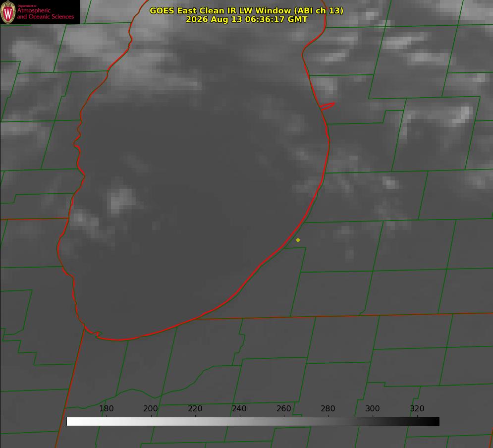
Task: Click the colorbar label '260'
Action: click(283, 408)
